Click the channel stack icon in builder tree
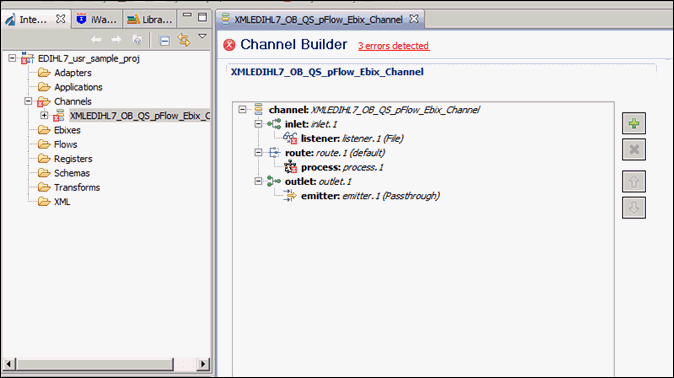The height and width of the screenshot is (378, 674). tap(258, 109)
